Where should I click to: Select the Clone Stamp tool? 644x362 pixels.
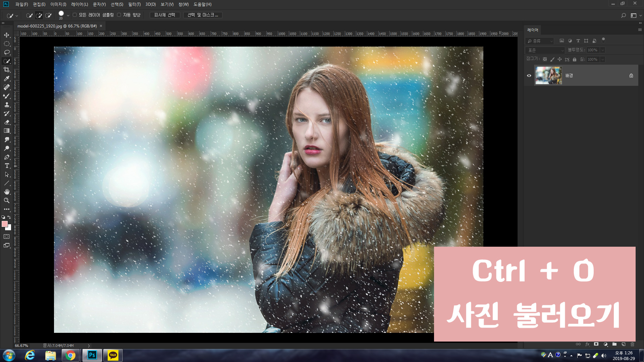pyautogui.click(x=7, y=105)
